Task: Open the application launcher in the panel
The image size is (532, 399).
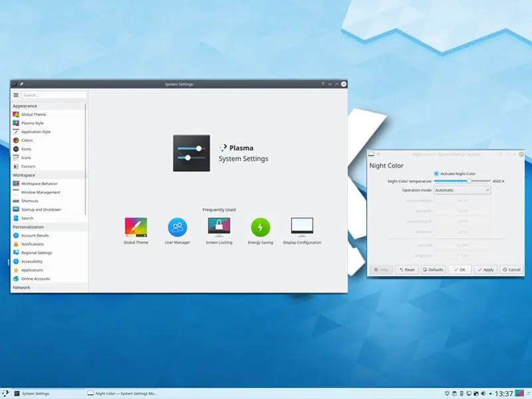Action: coord(5,394)
